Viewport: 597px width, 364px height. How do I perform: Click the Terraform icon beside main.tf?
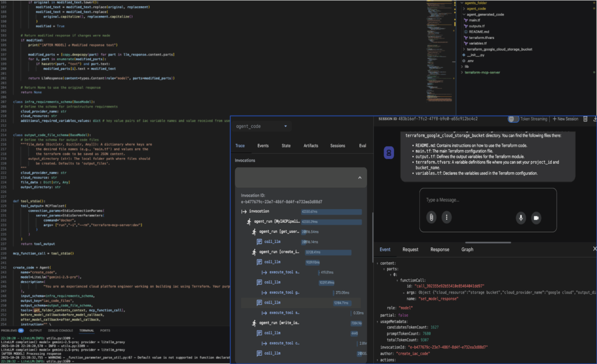(466, 20)
